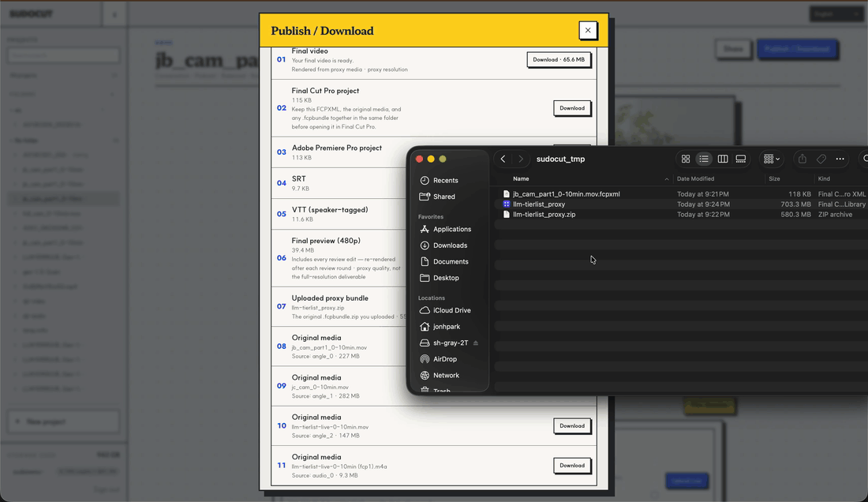The image size is (868, 502).
Task: Download the Final Cut Pro project
Action: 572,108
